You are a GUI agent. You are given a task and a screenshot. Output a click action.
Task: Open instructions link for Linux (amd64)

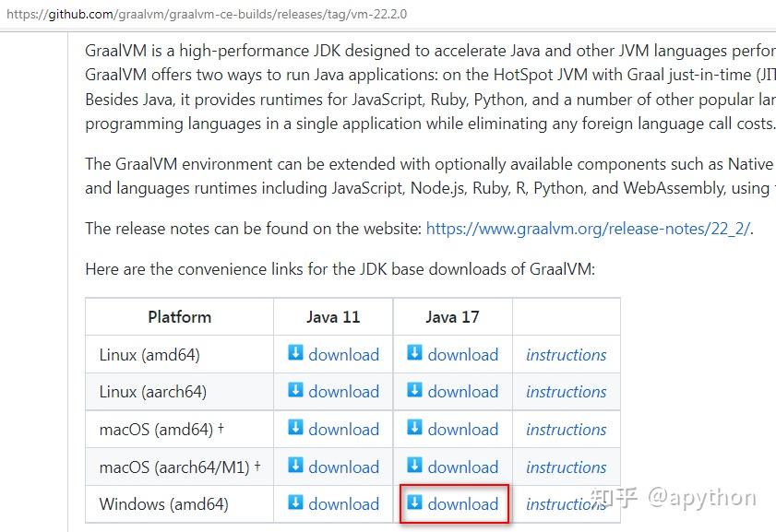coord(566,355)
